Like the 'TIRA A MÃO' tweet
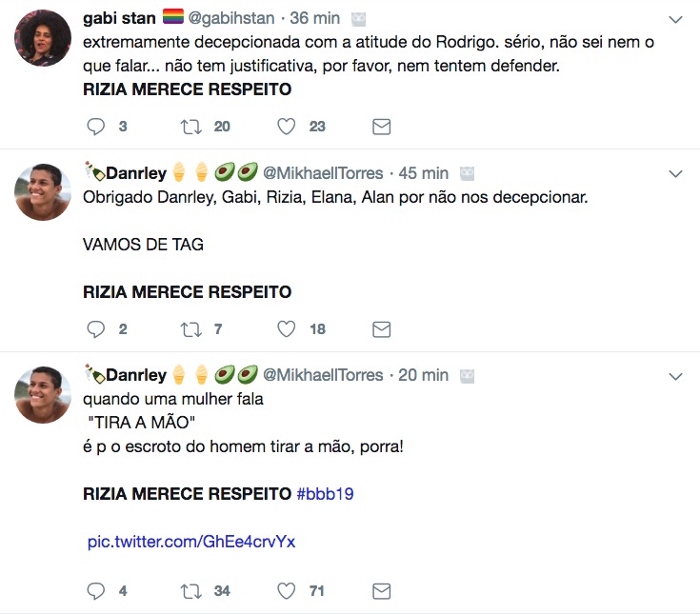This screenshot has height=614, width=700. pyautogui.click(x=286, y=591)
